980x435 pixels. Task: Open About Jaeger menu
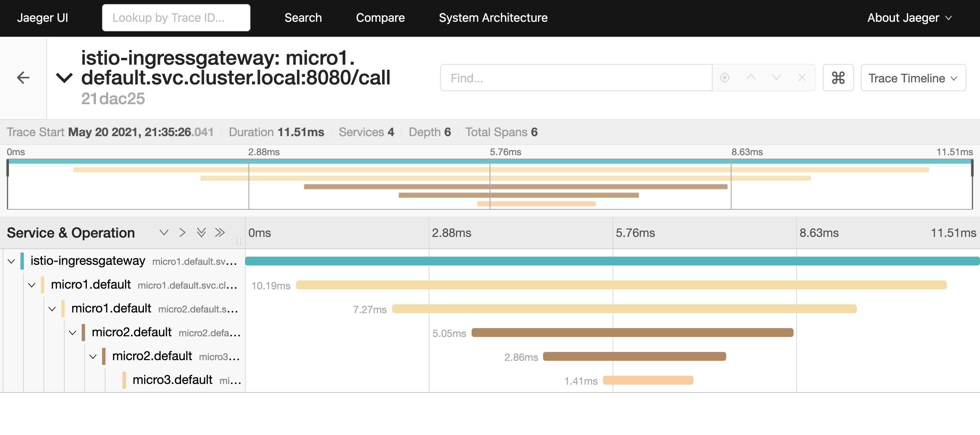coord(909,17)
